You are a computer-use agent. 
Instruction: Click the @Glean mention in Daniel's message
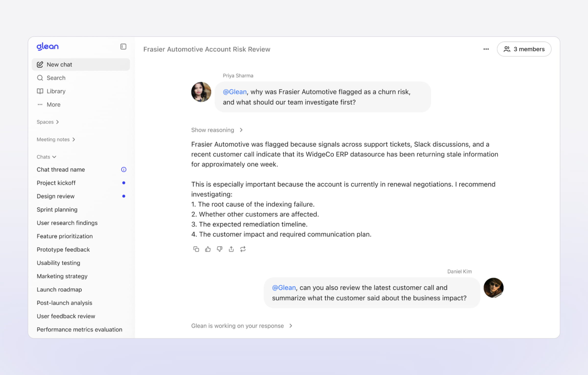[284, 288]
